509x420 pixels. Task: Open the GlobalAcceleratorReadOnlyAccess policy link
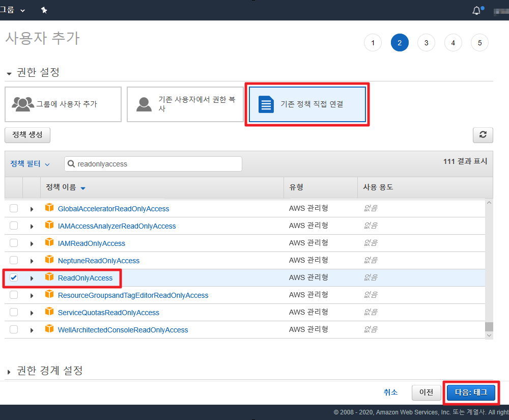tap(114, 209)
